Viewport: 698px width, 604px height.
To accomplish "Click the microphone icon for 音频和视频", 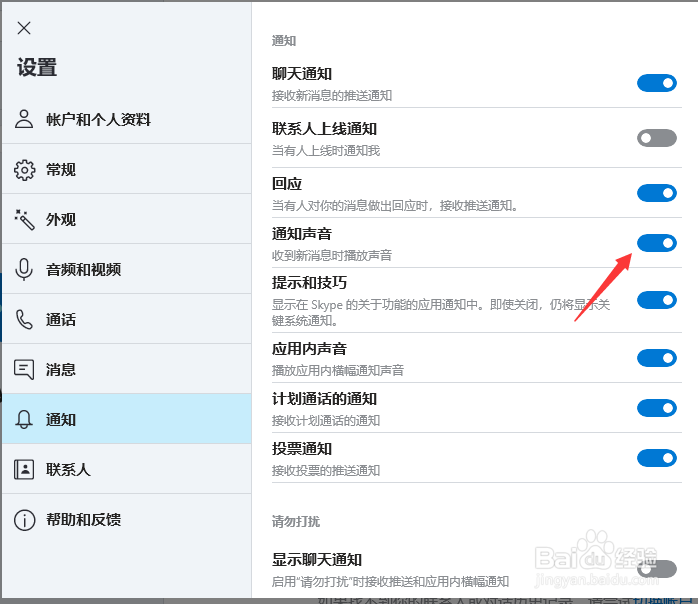I will coord(25,270).
